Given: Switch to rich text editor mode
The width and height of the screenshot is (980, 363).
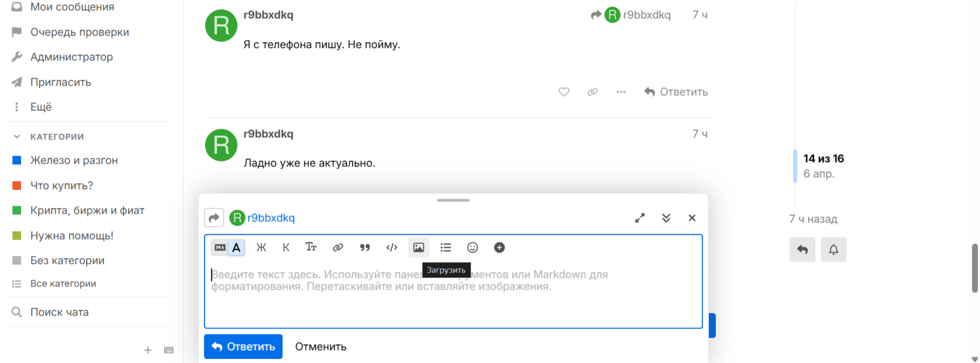Looking at the screenshot, I should click(236, 248).
